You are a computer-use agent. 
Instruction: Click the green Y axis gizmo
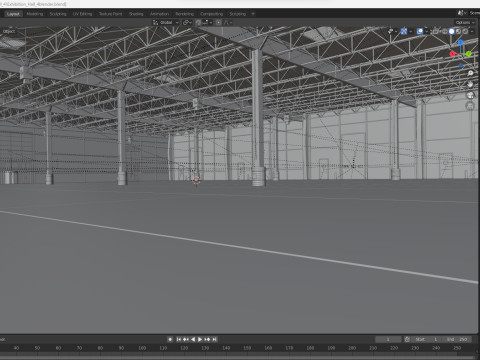(x=469, y=53)
